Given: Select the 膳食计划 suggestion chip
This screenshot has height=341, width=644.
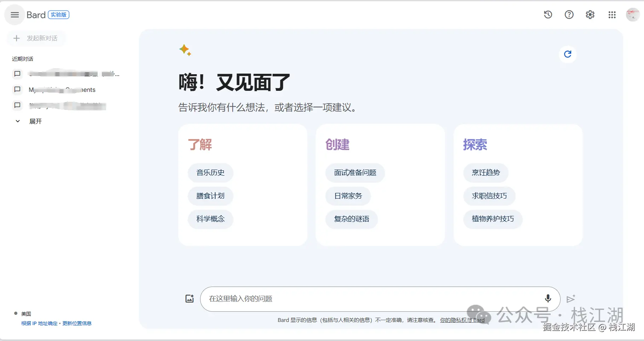Looking at the screenshot, I should 210,196.
